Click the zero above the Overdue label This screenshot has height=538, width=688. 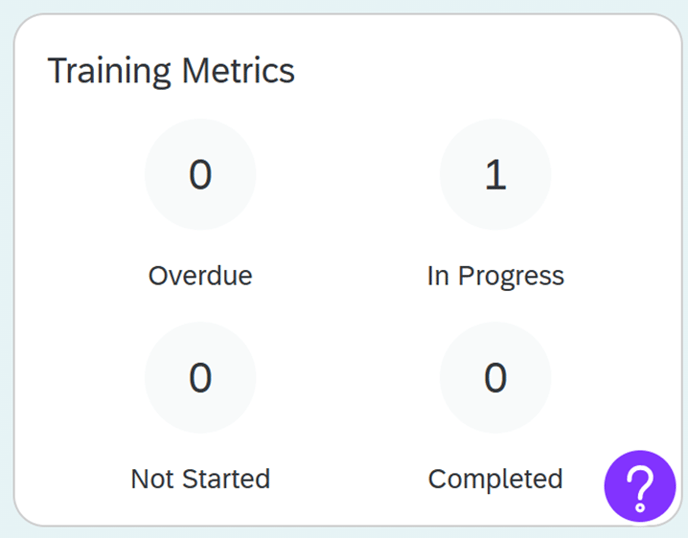click(x=201, y=175)
